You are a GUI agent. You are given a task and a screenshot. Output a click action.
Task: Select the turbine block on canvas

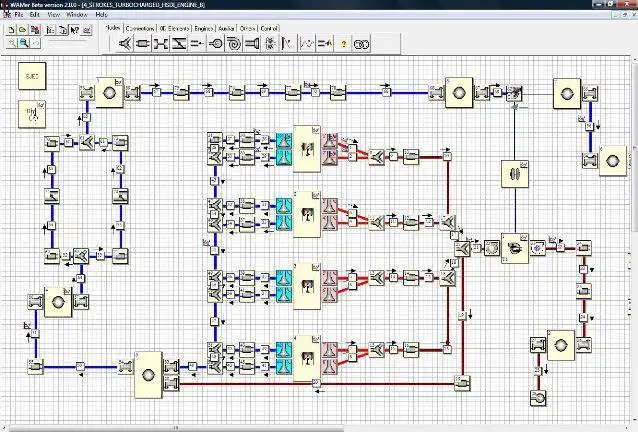[515, 248]
